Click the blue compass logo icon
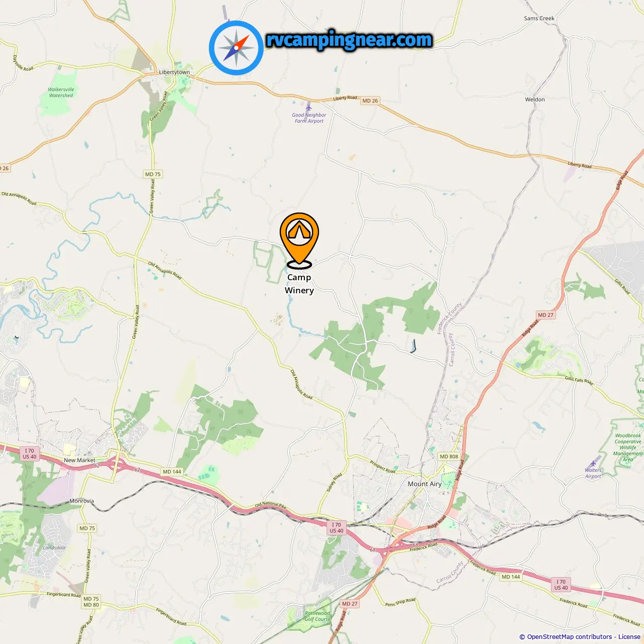This screenshot has height=644, width=644. coord(236,48)
